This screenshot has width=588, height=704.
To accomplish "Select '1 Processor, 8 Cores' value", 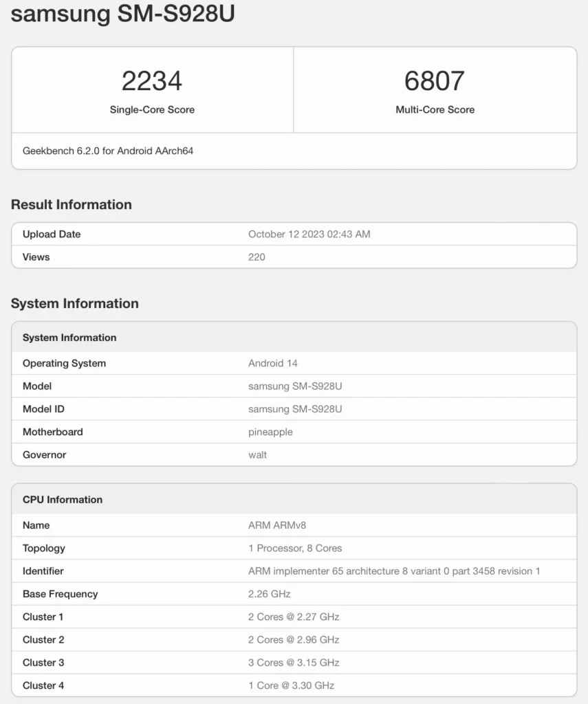I will (x=295, y=548).
